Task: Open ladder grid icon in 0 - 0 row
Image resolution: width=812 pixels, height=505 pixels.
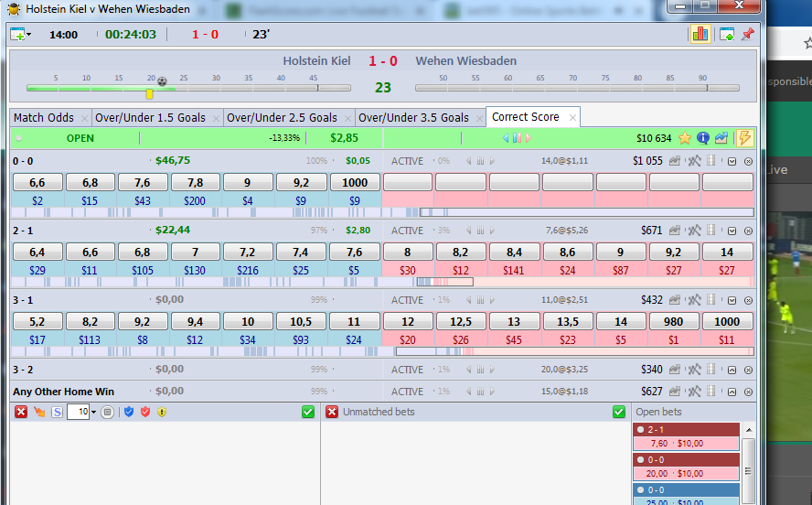Action: (x=711, y=161)
